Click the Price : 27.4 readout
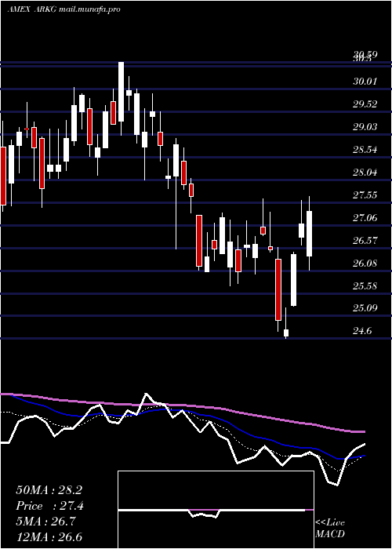 tap(49, 506)
